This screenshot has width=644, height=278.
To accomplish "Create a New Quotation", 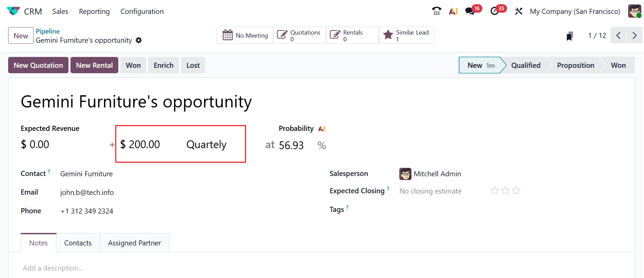I will coord(38,65).
